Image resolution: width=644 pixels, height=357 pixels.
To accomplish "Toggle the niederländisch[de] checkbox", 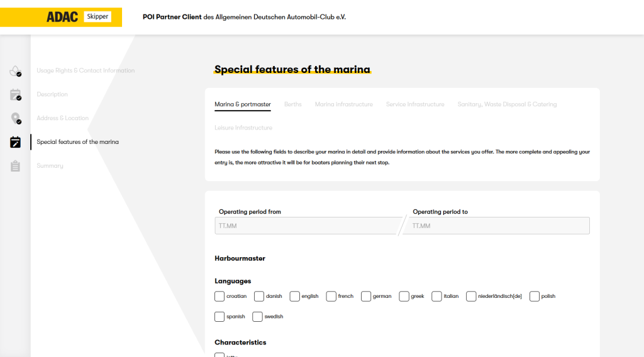I will (471, 296).
